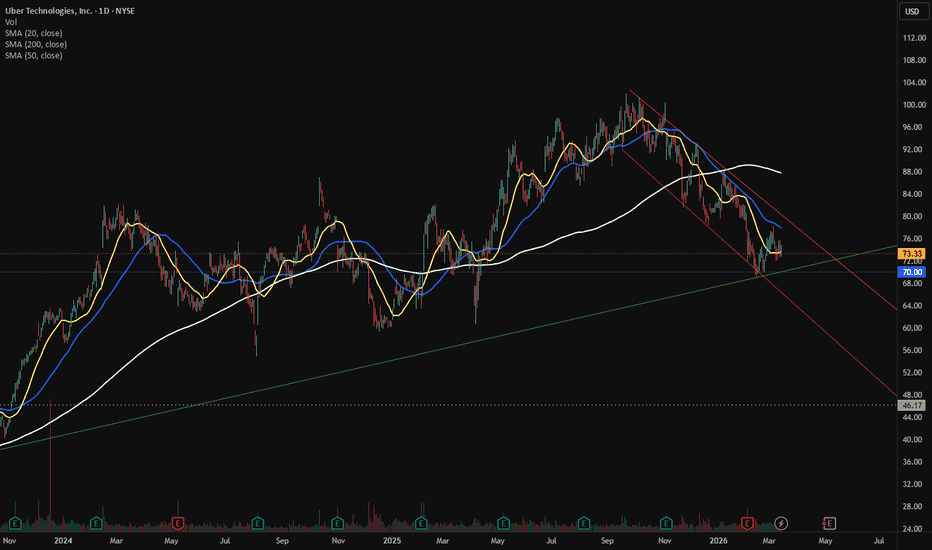
Task: Click the green earnings marker near May 2025
Action: pos(502,522)
